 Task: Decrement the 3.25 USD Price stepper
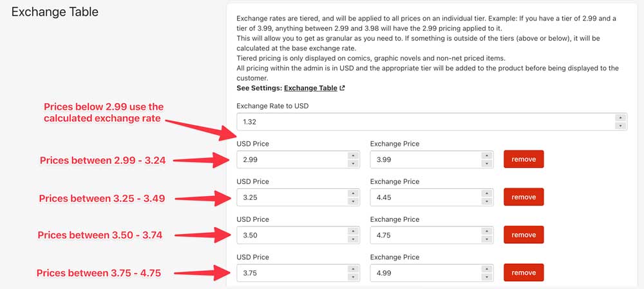click(352, 202)
